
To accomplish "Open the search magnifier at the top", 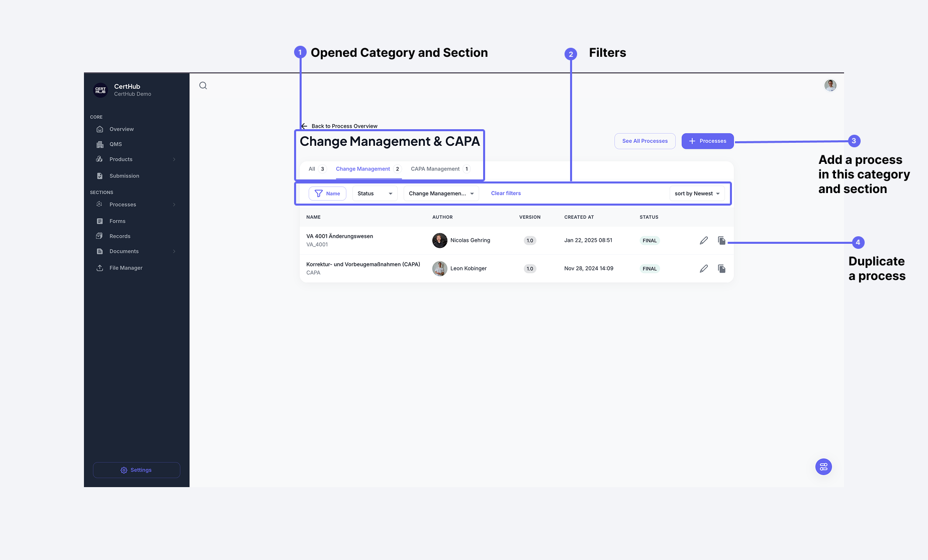I will click(x=203, y=85).
